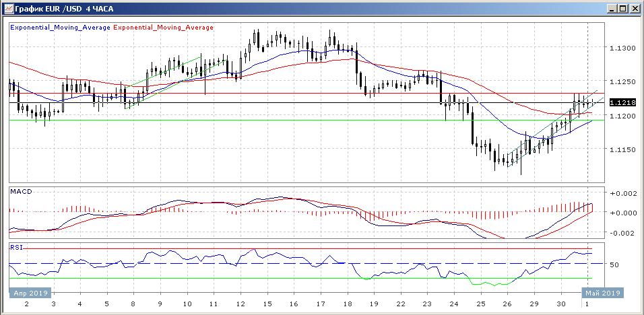The width and height of the screenshot is (644, 315).
Task: Minimize the EUR/USD chart window
Action: 611,8
